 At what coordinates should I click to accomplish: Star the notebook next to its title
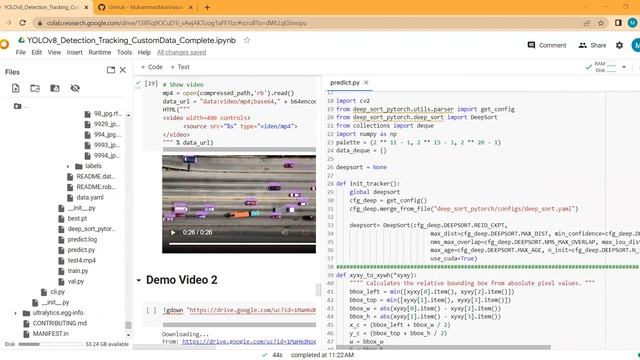[x=247, y=40]
